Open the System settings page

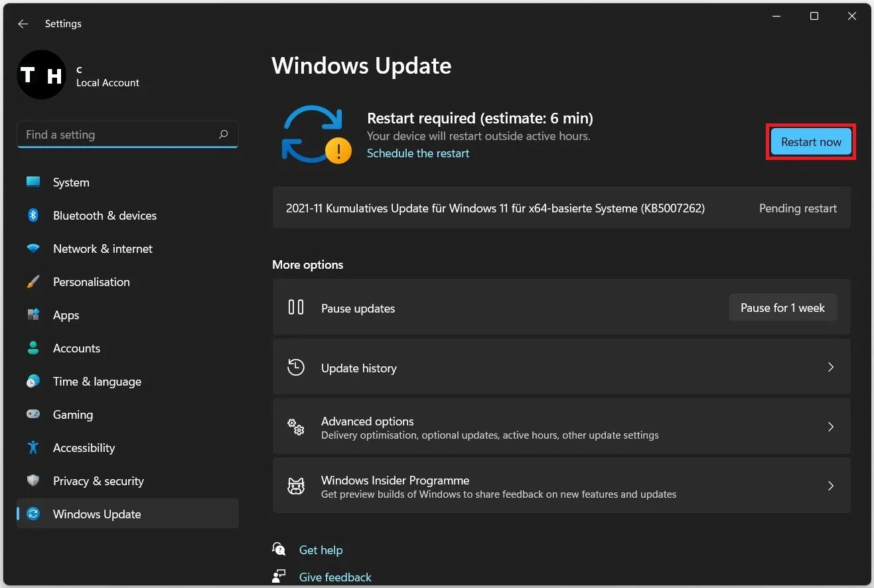pos(127,183)
